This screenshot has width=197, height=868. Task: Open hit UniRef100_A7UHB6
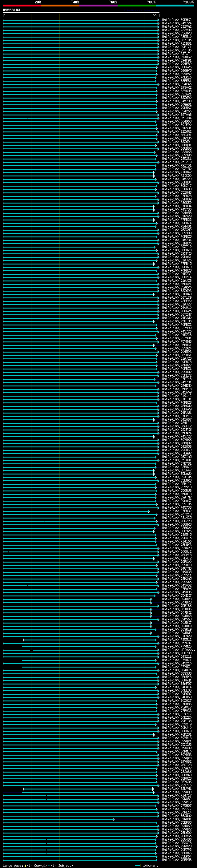(177, 704)
